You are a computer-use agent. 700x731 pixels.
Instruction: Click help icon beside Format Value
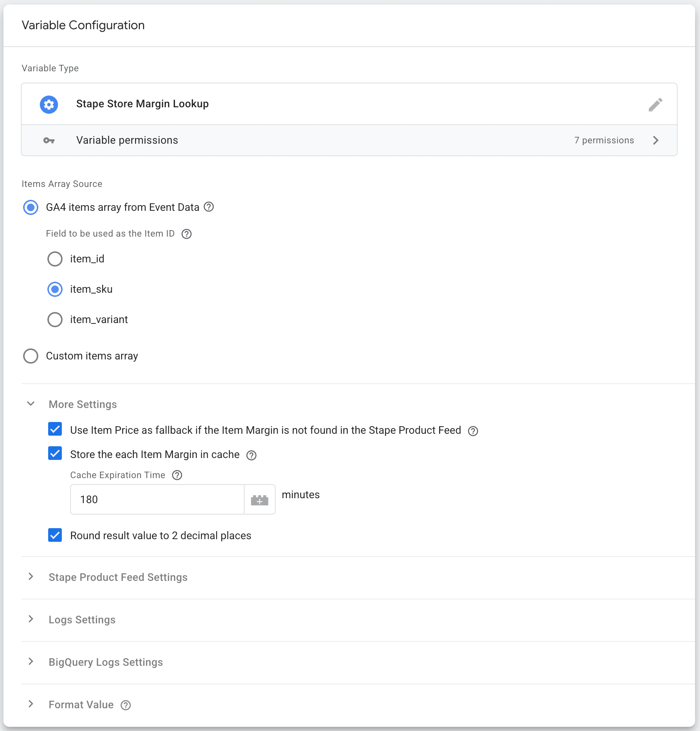point(126,705)
